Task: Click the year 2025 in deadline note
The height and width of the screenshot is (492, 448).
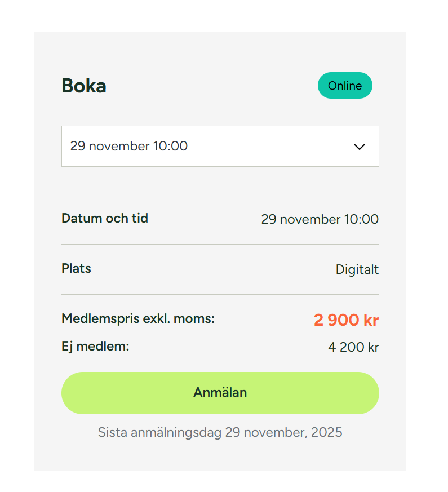Action: point(328,432)
